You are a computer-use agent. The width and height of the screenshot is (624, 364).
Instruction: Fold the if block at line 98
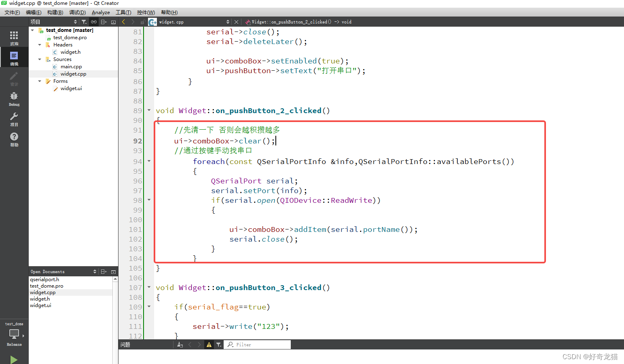149,200
